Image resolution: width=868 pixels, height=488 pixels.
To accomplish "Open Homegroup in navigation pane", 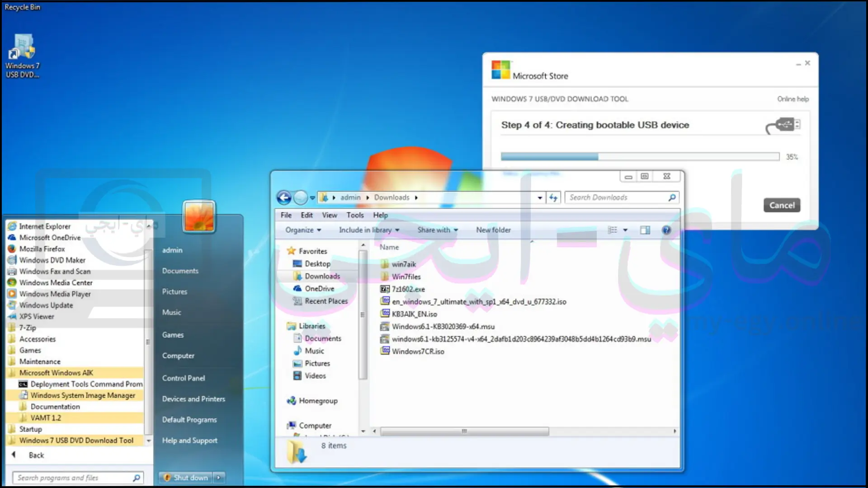I will pyautogui.click(x=312, y=401).
